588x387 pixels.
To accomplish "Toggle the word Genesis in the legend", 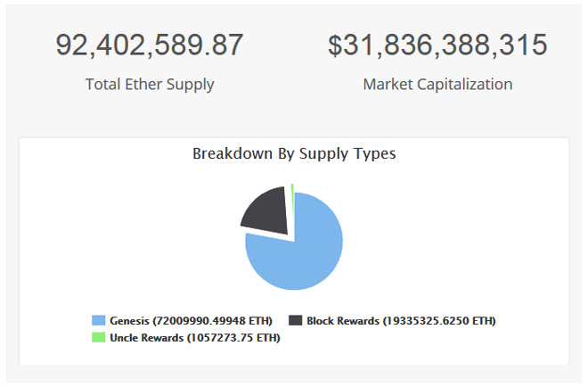I will [x=130, y=320].
